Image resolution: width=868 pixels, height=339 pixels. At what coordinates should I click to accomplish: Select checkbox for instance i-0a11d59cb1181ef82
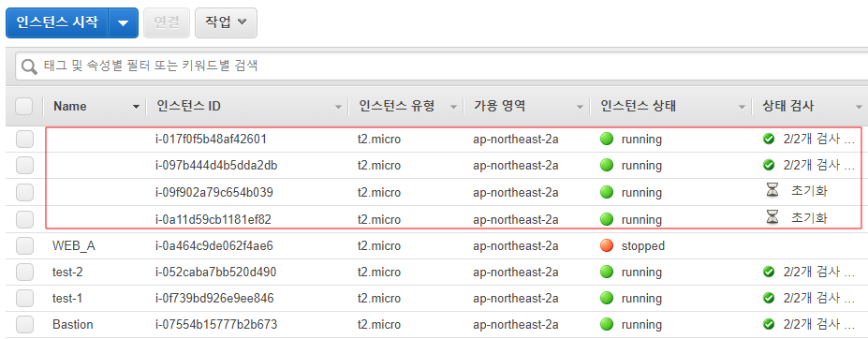pos(24,219)
